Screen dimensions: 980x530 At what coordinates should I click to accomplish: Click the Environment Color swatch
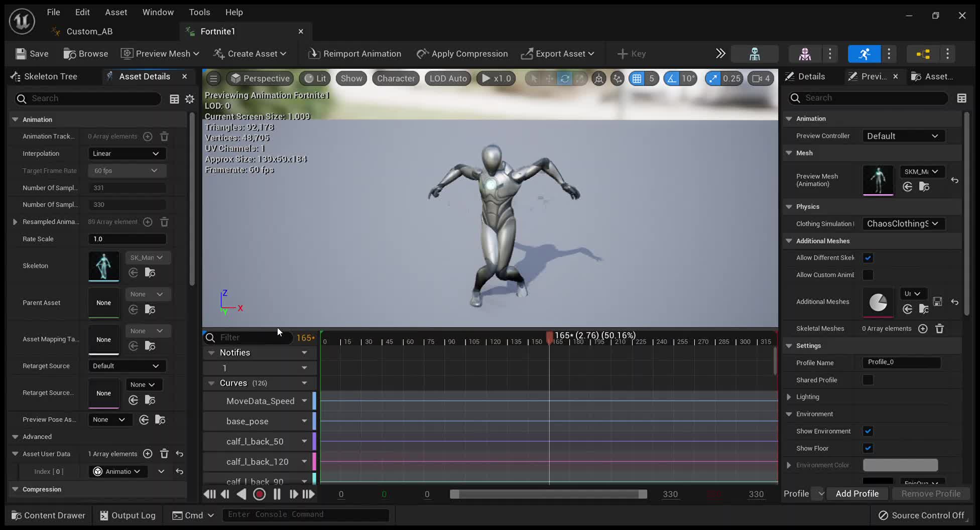point(900,465)
